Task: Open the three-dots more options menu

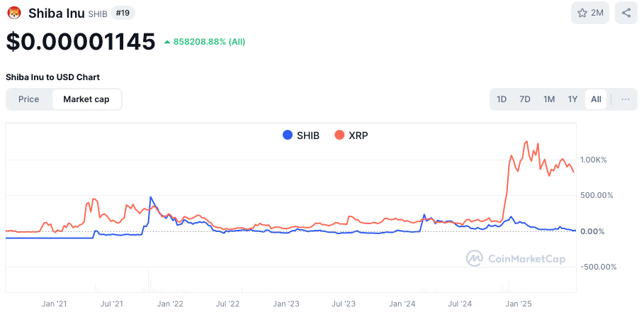Action: 626,99
